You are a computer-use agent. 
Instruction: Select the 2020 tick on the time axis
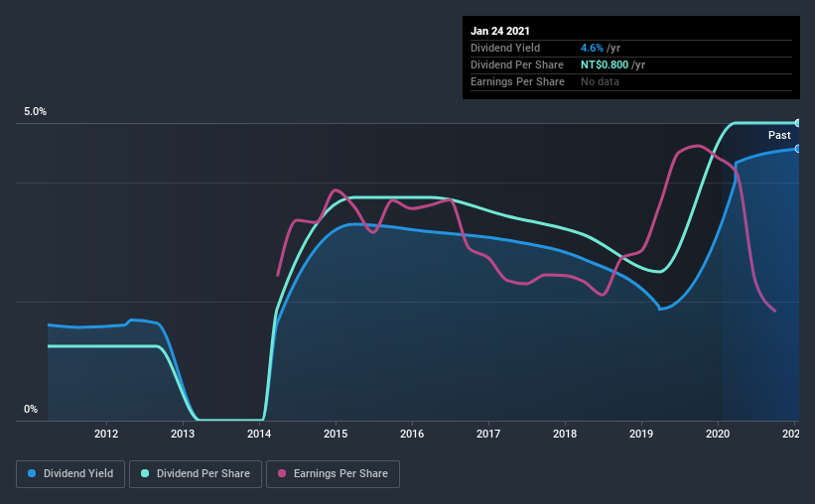[718, 434]
